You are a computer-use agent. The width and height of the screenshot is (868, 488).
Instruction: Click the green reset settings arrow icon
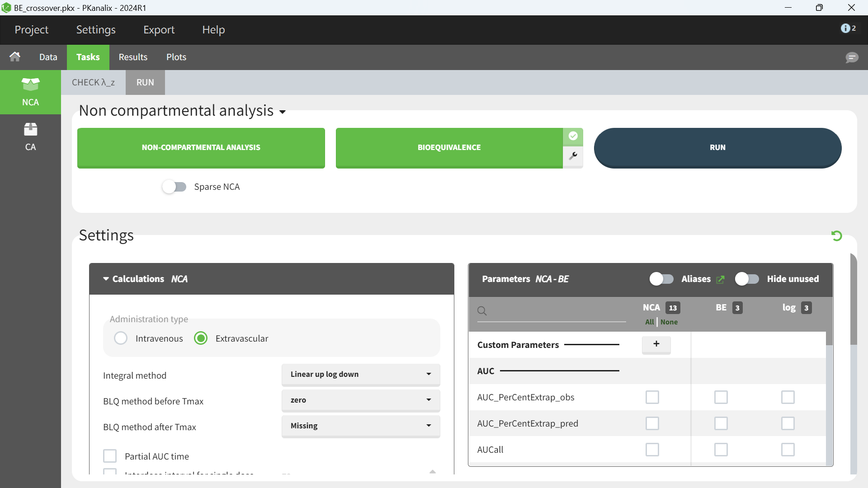(836, 235)
